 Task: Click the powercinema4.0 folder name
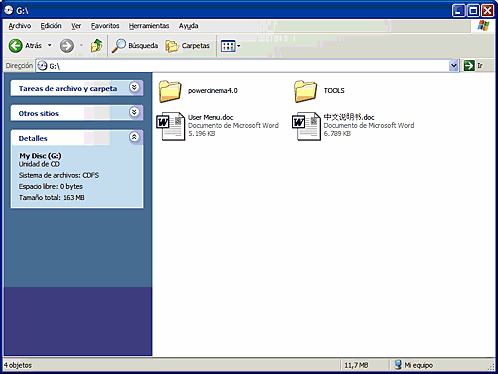[213, 91]
